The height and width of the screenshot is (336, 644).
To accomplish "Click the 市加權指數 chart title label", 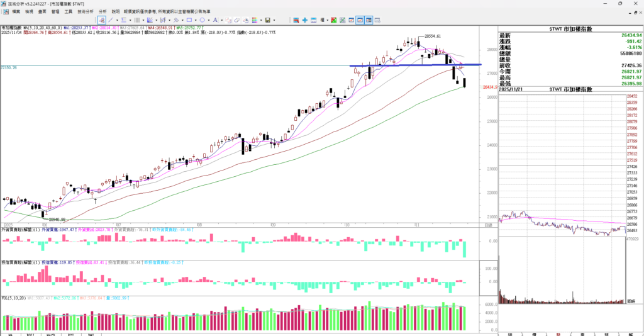I will (x=13, y=28).
